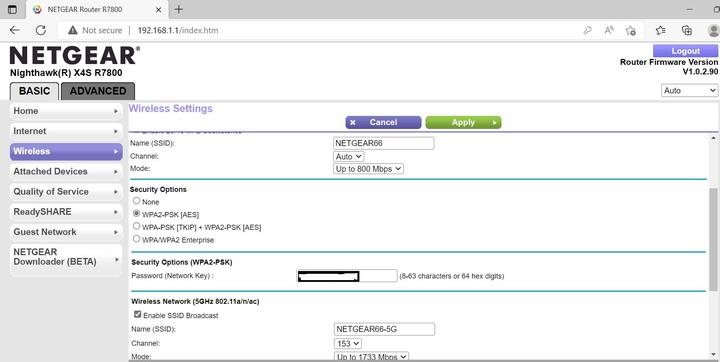Click the scrollbar down arrow
The height and width of the screenshot is (362, 720).
point(713,354)
